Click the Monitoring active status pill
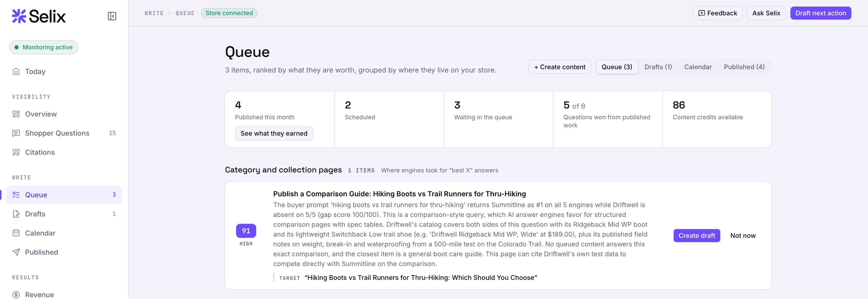 [43, 47]
